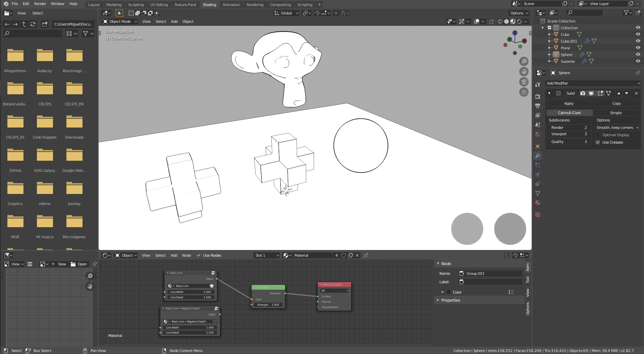Toggle snapping with the magnet icon
The height and width of the screenshot is (354, 644).
point(317,13)
